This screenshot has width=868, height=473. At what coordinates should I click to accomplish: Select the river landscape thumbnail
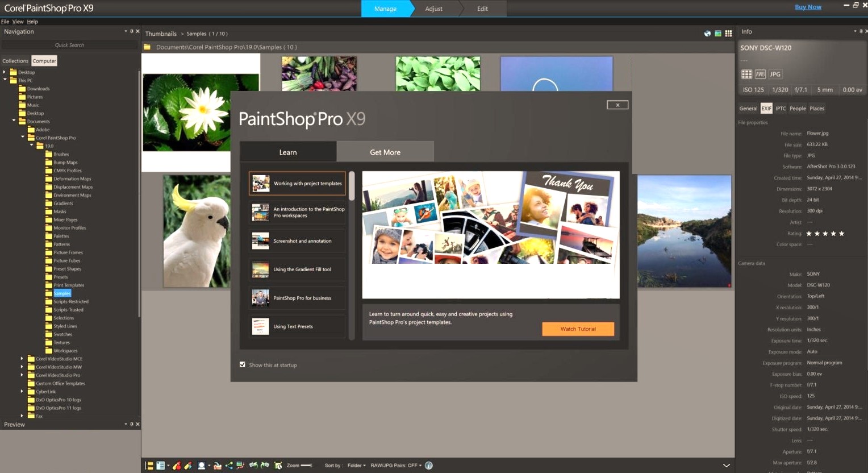click(684, 231)
